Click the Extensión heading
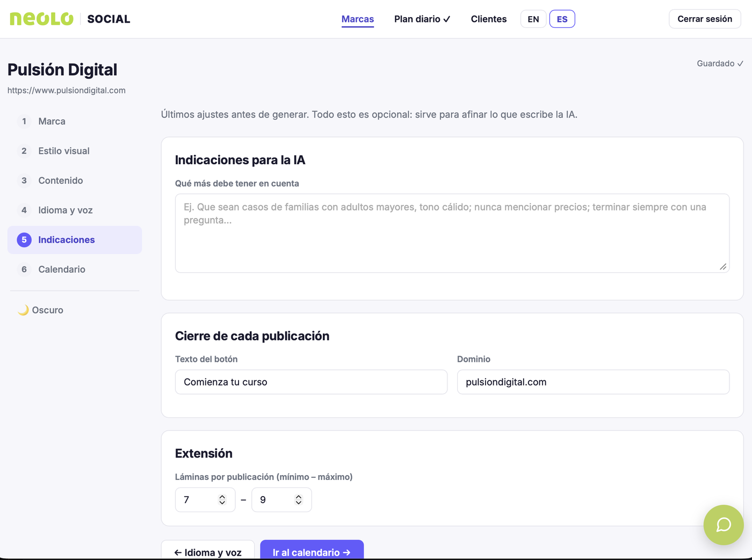The width and height of the screenshot is (752, 560). pyautogui.click(x=204, y=454)
